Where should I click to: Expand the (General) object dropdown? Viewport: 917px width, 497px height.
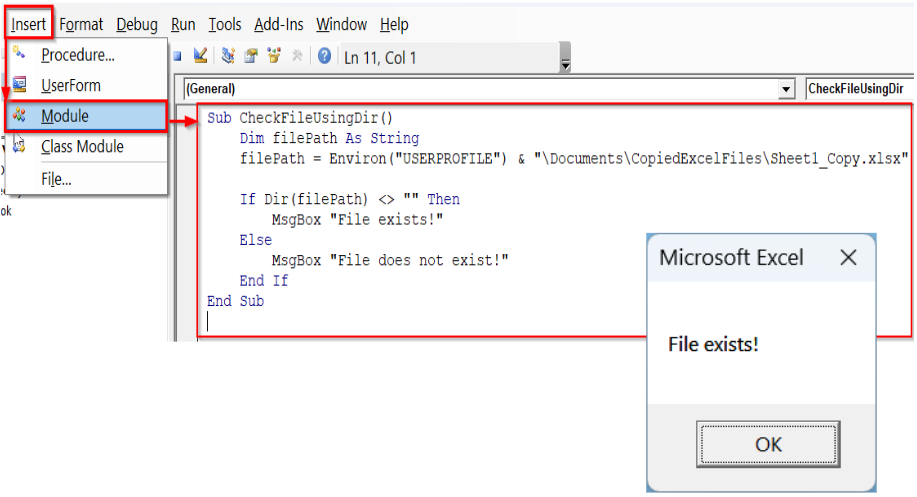tap(785, 89)
